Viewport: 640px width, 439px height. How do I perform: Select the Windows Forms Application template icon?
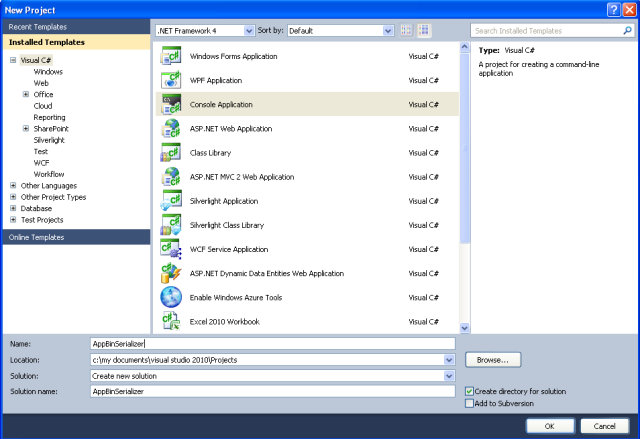tap(170, 56)
